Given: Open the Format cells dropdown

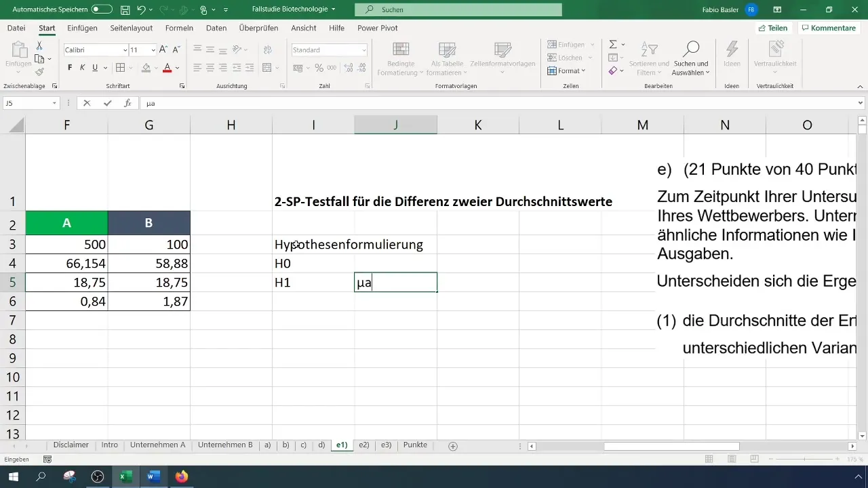Looking at the screenshot, I should (x=567, y=70).
